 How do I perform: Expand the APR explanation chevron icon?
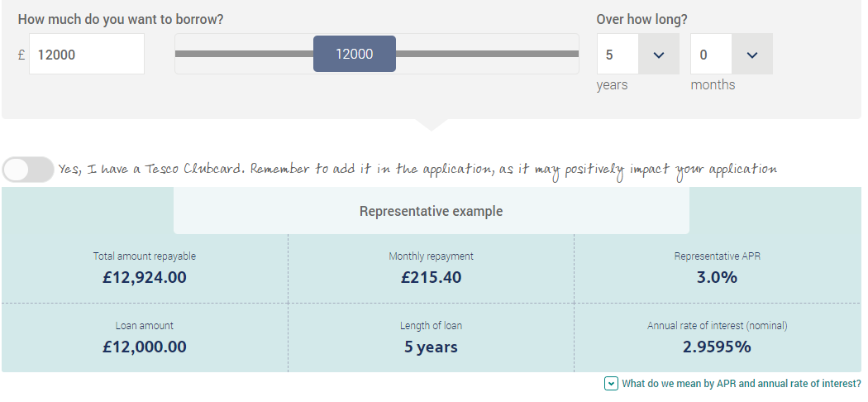point(611,383)
